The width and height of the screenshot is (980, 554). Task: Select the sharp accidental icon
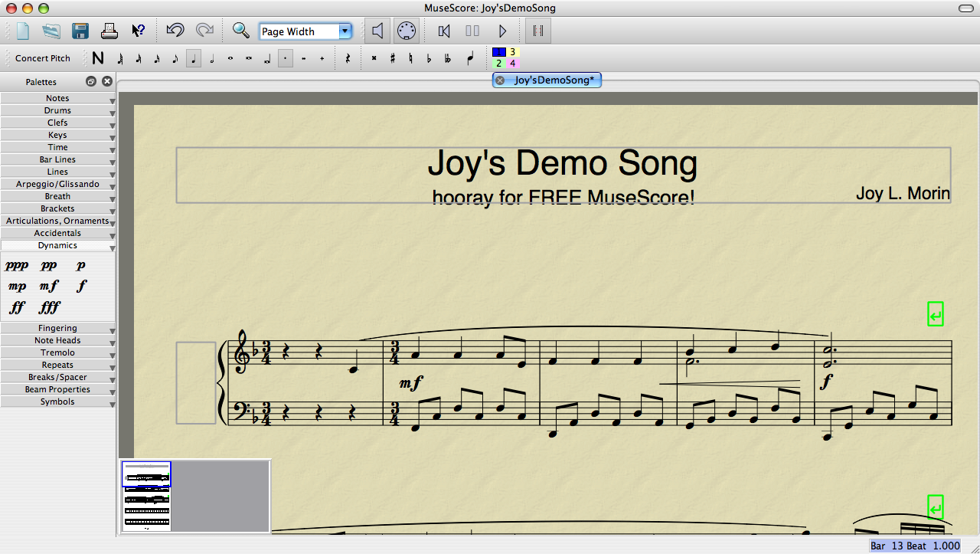(x=392, y=58)
